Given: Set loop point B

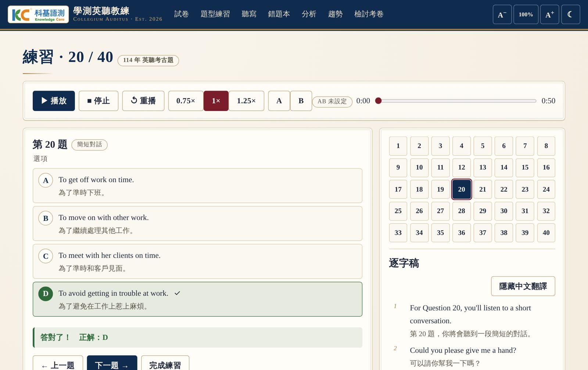Looking at the screenshot, I should [301, 101].
